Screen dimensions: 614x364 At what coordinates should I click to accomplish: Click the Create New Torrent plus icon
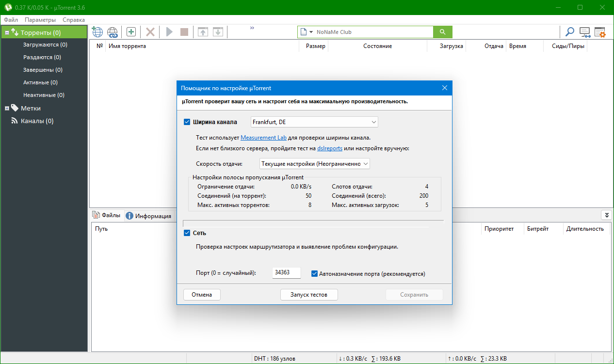click(x=131, y=32)
